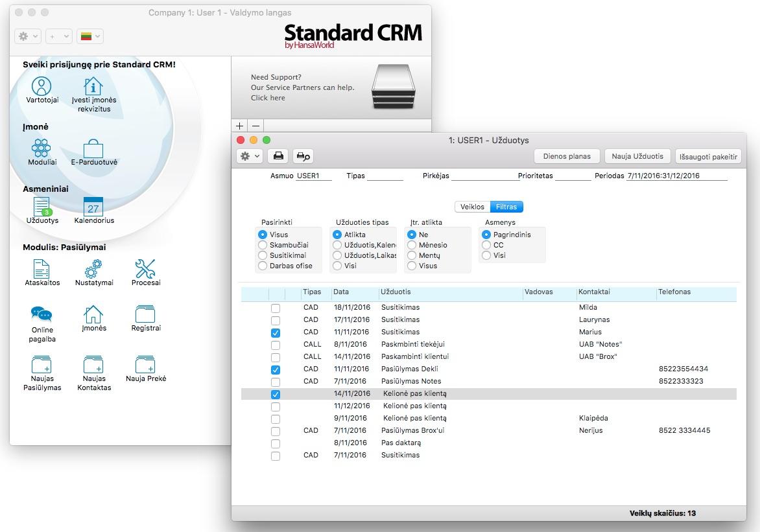
Task: Select phone number 85223554434
Action: click(683, 369)
